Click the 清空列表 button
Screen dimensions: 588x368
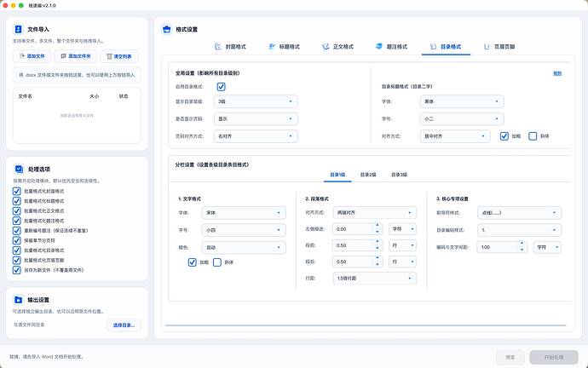point(119,56)
